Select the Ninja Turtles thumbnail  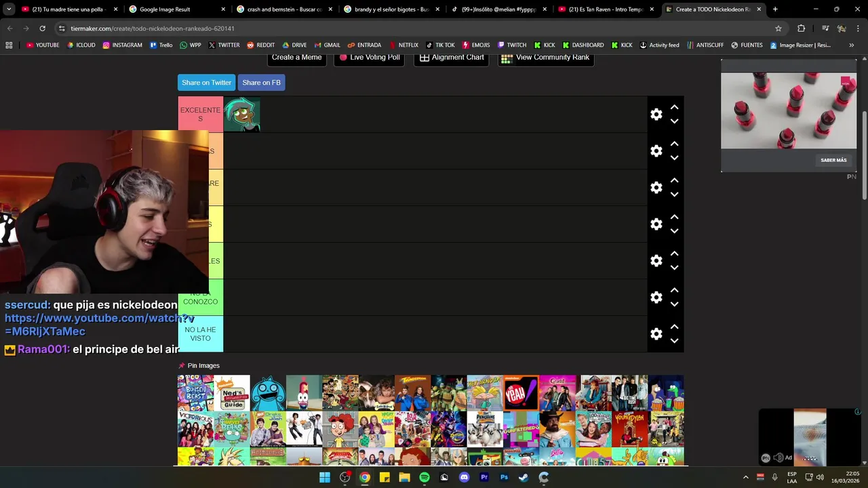pos(449,393)
